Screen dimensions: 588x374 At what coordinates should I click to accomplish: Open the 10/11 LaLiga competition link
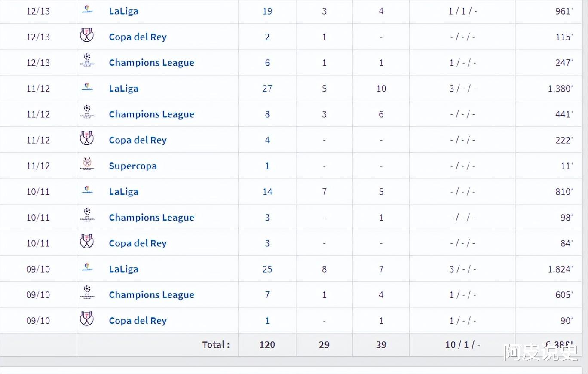(x=123, y=192)
